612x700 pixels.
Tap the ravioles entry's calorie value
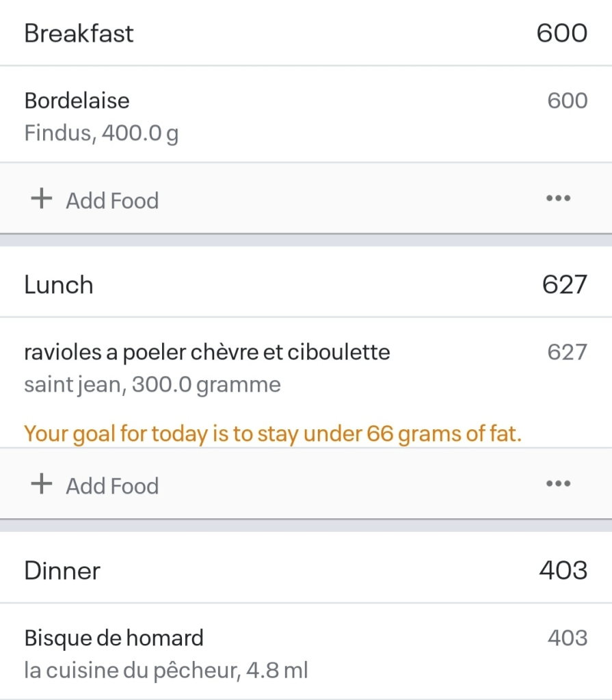567,352
